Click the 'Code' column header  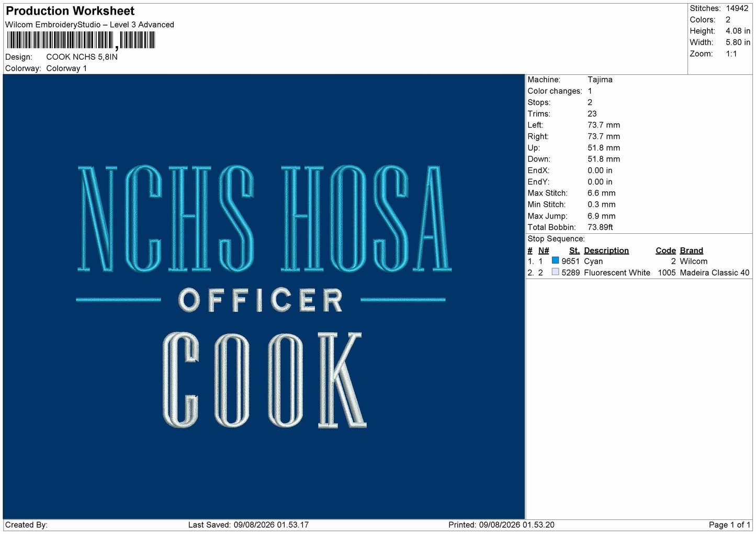point(665,251)
